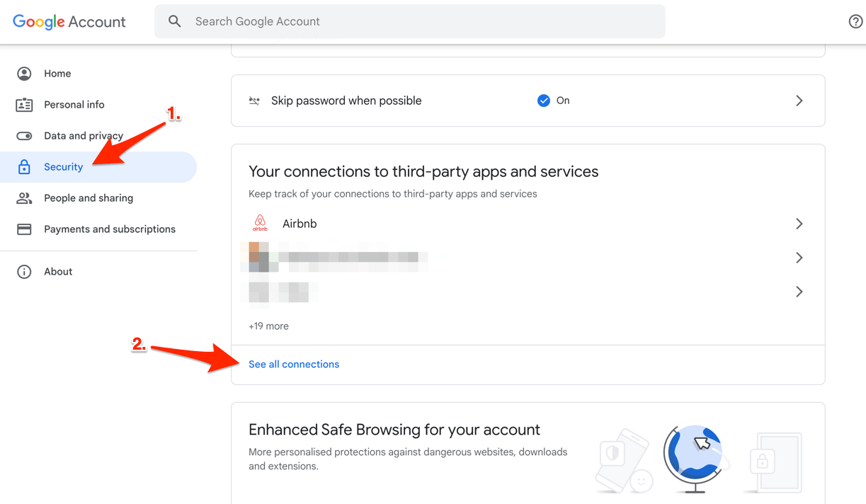This screenshot has height=504, width=866.
Task: Toggle the Skip password when possible setting
Action: pyautogui.click(x=528, y=101)
